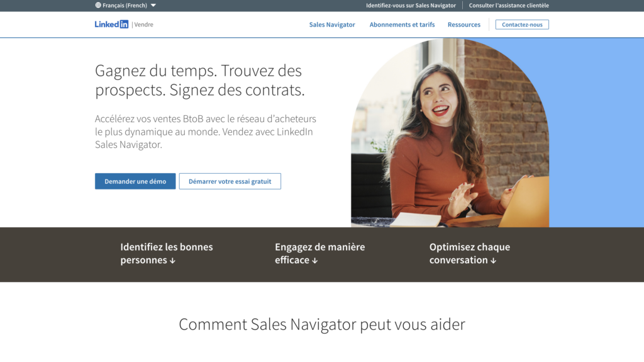Open the Vendre link beside the logo
This screenshot has width=644, height=362.
(x=143, y=25)
